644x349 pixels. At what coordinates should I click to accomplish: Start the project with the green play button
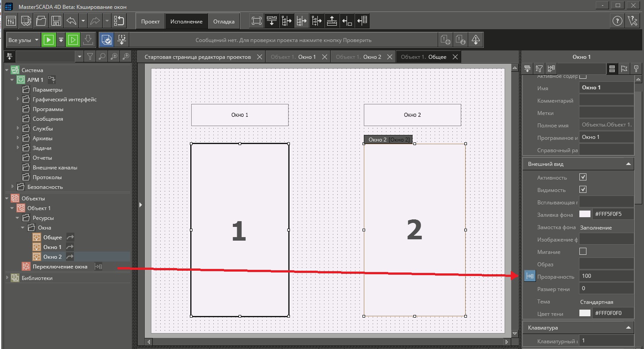click(x=49, y=40)
